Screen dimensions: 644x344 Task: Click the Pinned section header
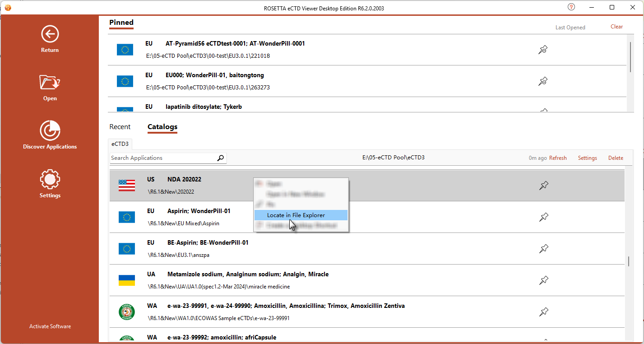click(121, 23)
